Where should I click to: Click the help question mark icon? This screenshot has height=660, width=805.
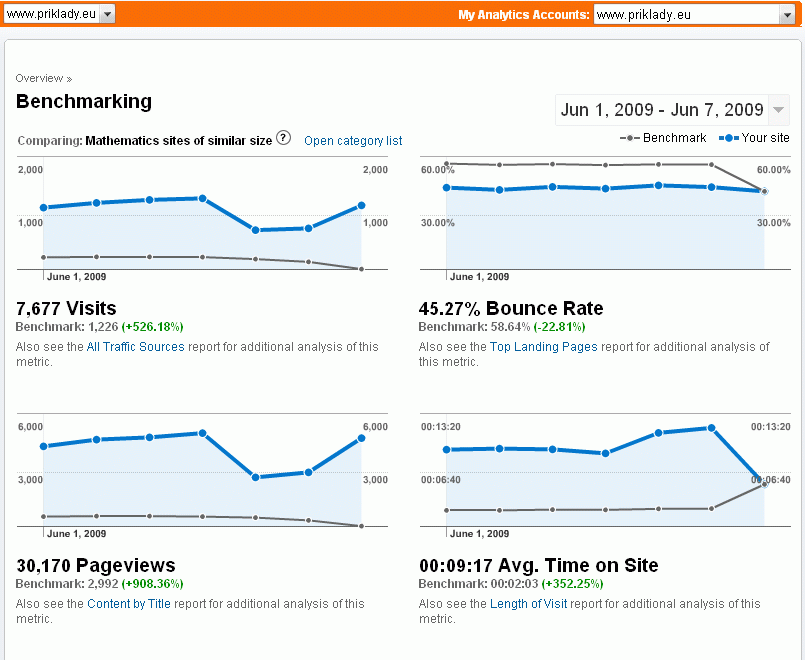click(283, 139)
